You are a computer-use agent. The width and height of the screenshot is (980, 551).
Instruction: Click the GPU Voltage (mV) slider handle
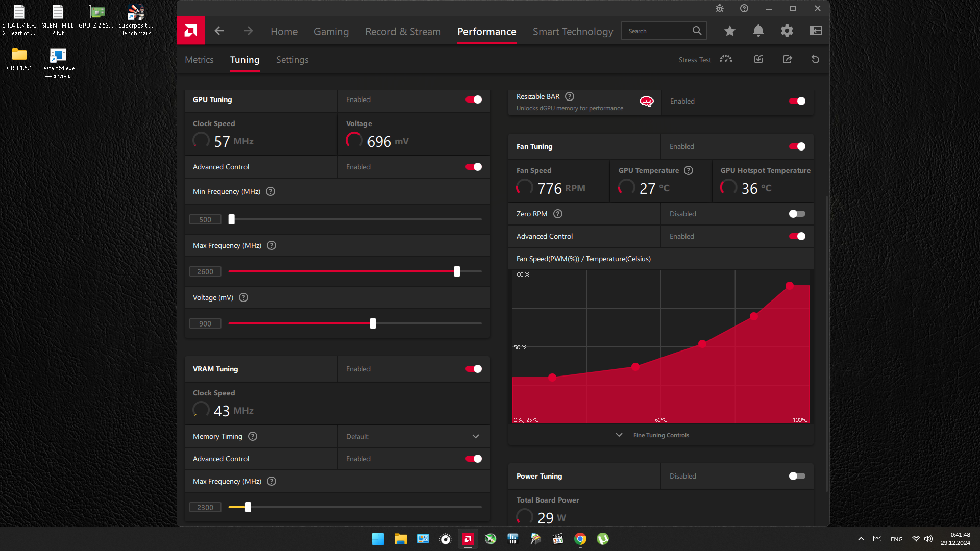[373, 323]
